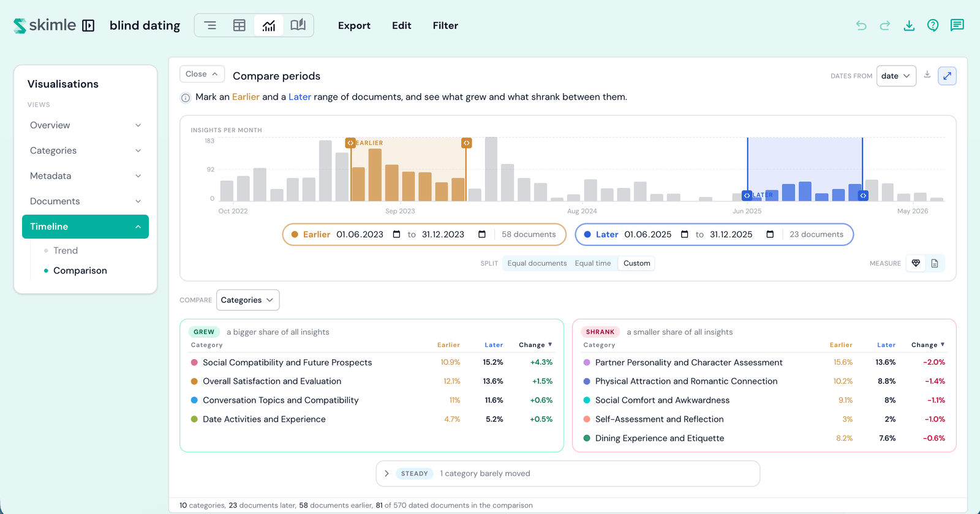
Task: Select Equal time split option
Action: (593, 264)
